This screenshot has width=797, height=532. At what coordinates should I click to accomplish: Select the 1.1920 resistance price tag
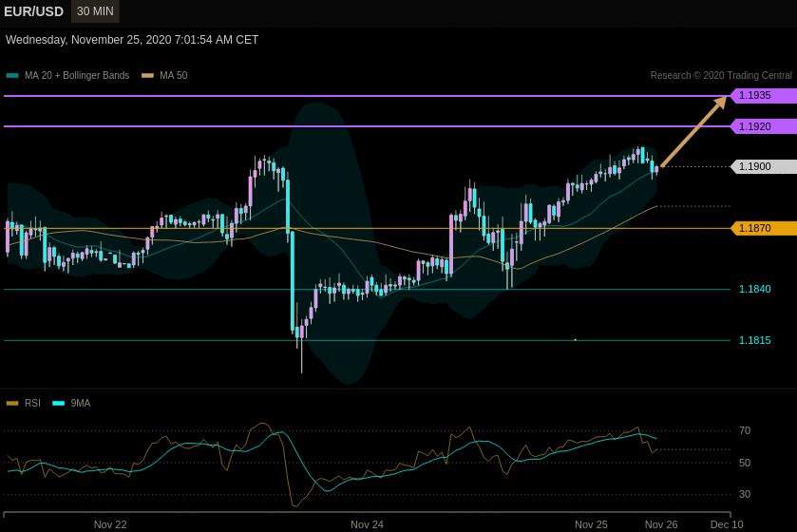coord(764,126)
